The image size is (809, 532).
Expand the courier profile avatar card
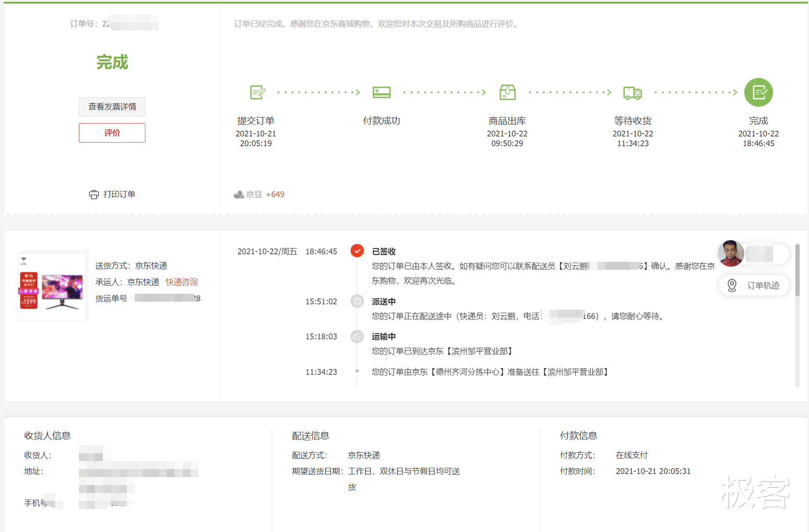(x=730, y=253)
